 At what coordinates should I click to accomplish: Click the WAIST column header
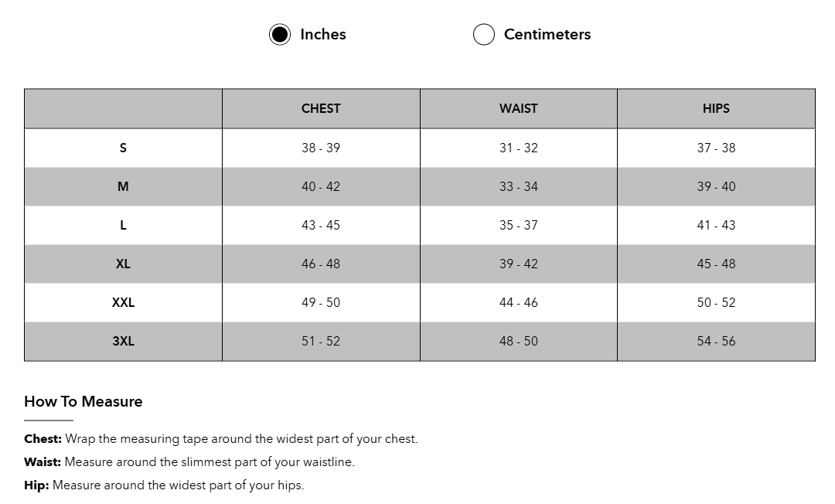coord(518,109)
